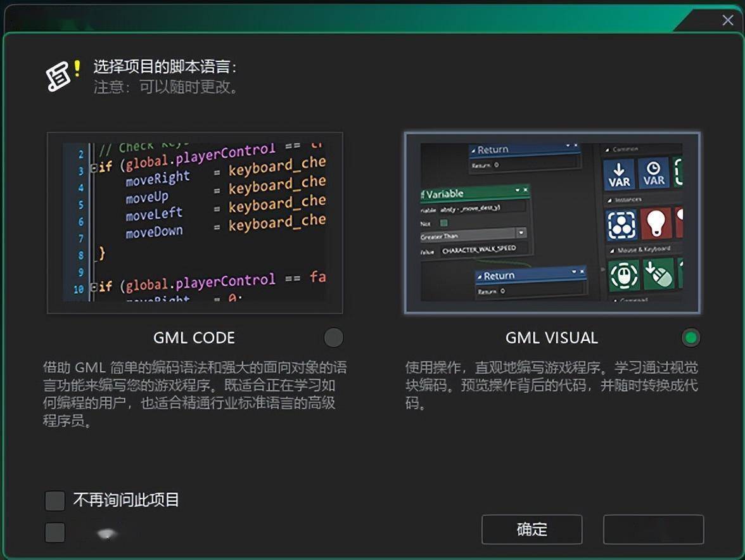Open the Greater Than dropdown arrow
The height and width of the screenshot is (560, 745).
[521, 233]
